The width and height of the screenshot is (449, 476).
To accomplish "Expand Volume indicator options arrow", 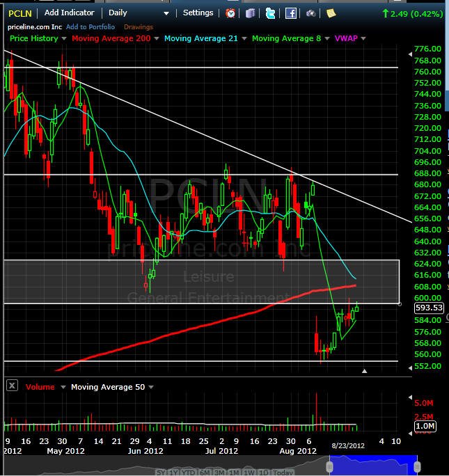I will point(63,387).
